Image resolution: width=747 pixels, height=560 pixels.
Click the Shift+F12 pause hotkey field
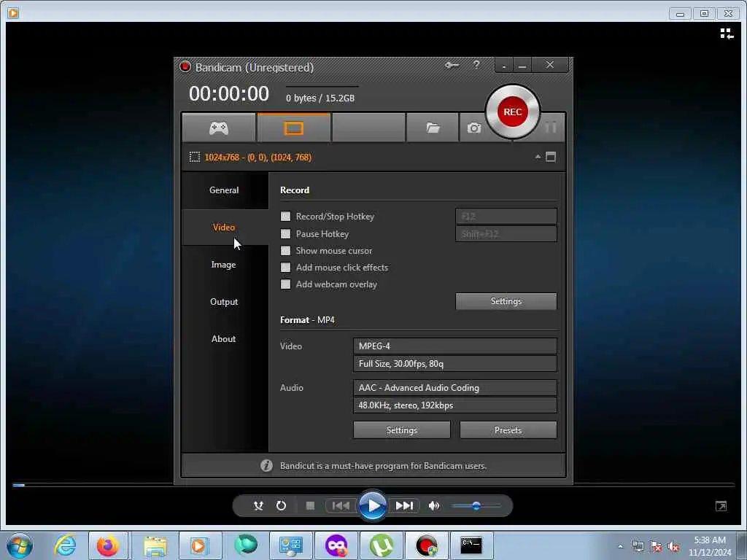point(506,234)
